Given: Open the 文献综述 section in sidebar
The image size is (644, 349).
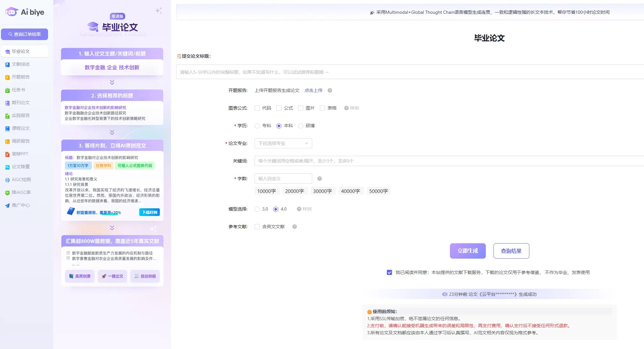Looking at the screenshot, I should click(20, 64).
